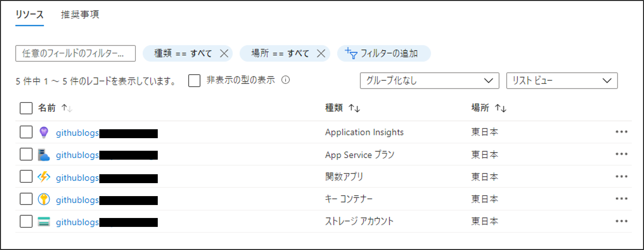Sort by 種類 column arrows
644x250 pixels.
pyautogui.click(x=354, y=108)
